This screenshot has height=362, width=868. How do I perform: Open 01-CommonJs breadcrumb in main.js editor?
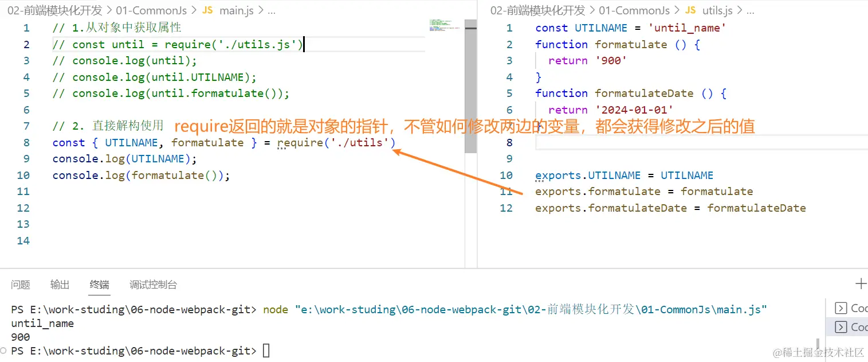pyautogui.click(x=151, y=10)
